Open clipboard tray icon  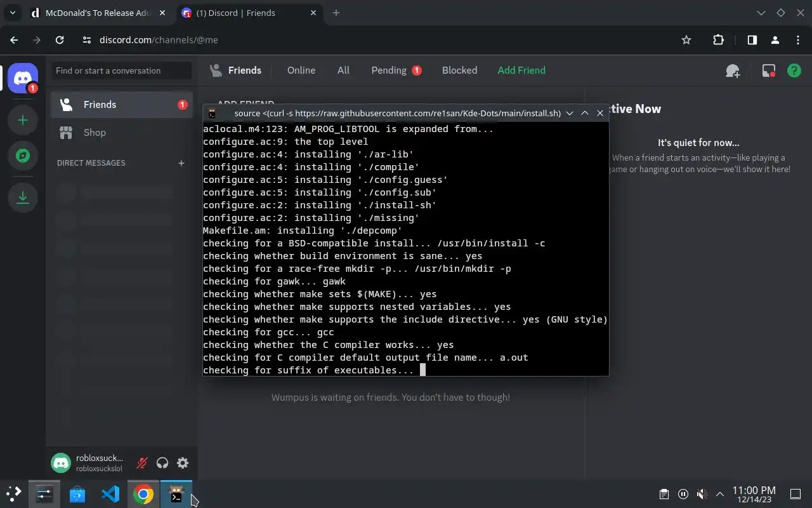coord(664,494)
